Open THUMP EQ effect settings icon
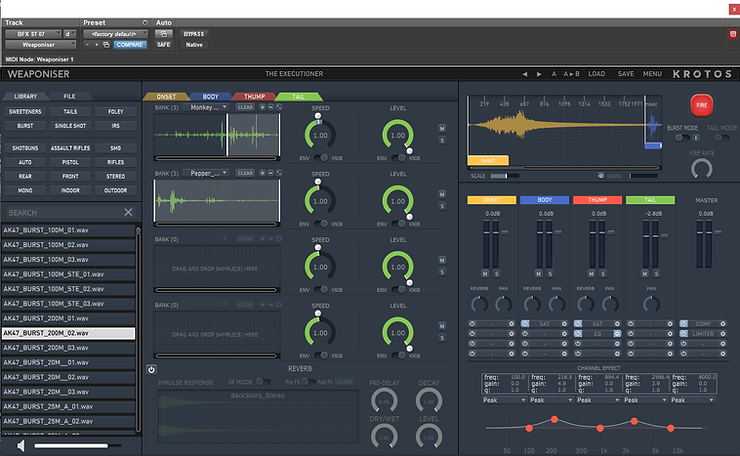This screenshot has height=456, width=740. (x=617, y=334)
